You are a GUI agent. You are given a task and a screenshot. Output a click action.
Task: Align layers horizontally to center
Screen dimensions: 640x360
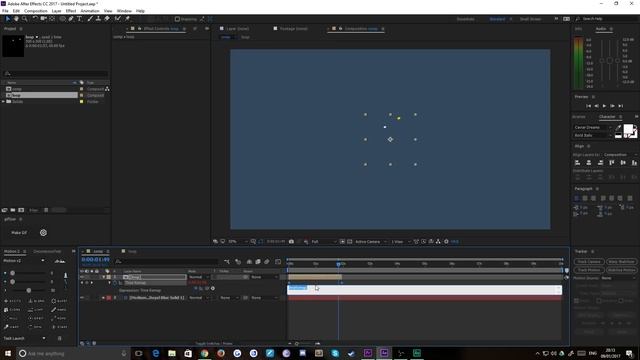coord(589,162)
